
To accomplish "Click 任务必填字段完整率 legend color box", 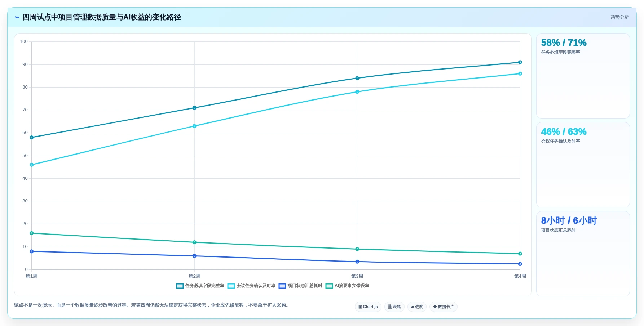I will click(x=180, y=286).
